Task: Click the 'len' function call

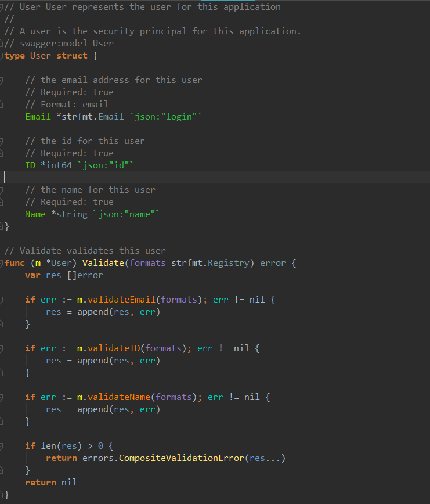Action: click(x=49, y=446)
